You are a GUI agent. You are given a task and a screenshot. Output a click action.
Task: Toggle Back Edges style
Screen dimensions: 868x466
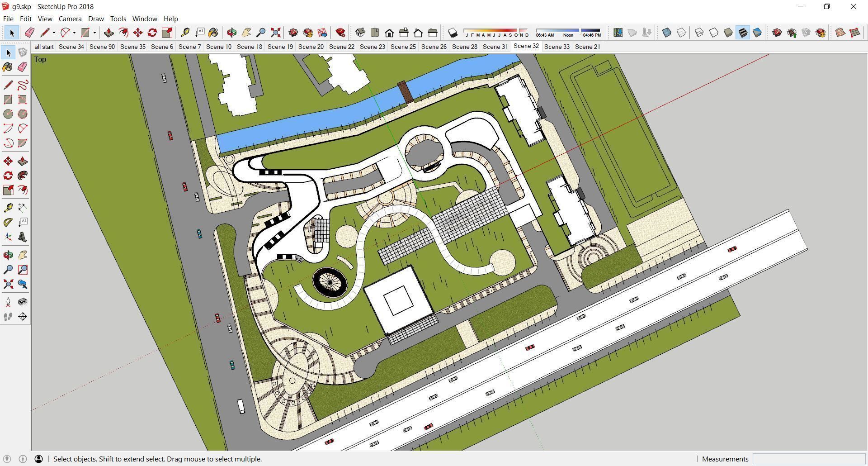[x=681, y=33]
